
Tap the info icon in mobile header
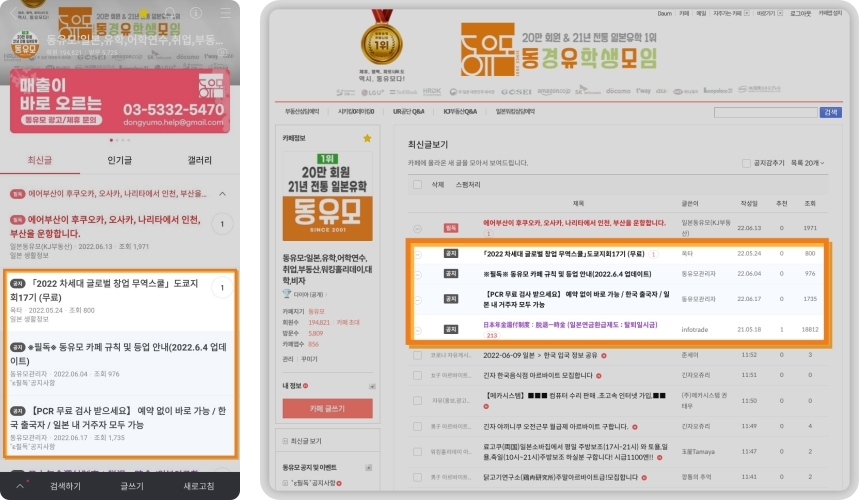point(196,13)
